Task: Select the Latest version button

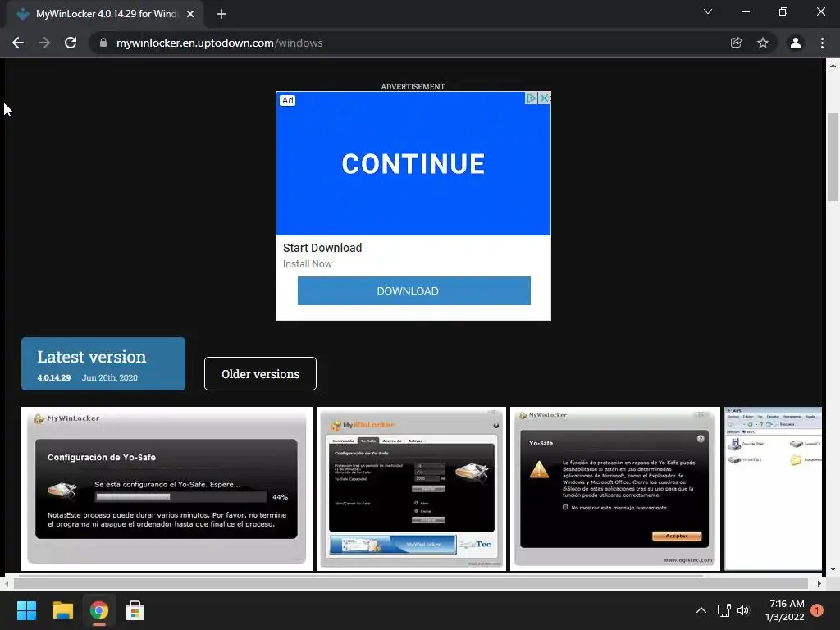Action: tap(103, 363)
